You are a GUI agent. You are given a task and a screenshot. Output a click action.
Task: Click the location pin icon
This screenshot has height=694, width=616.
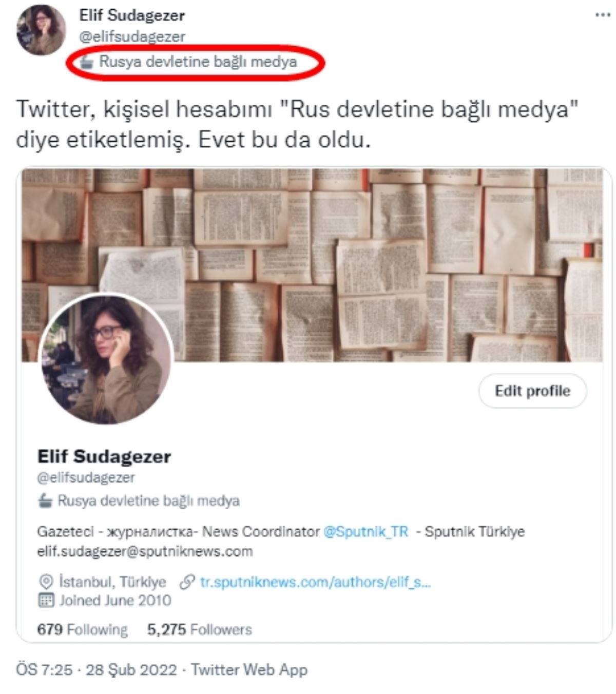46,582
